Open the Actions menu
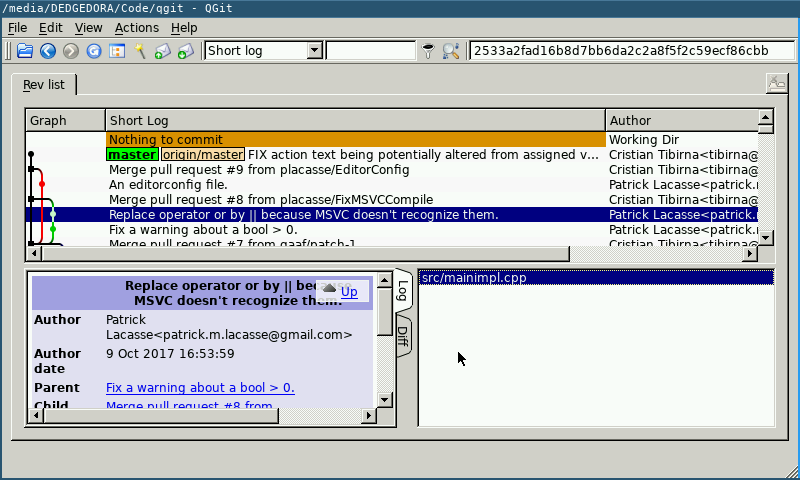 [x=136, y=28]
